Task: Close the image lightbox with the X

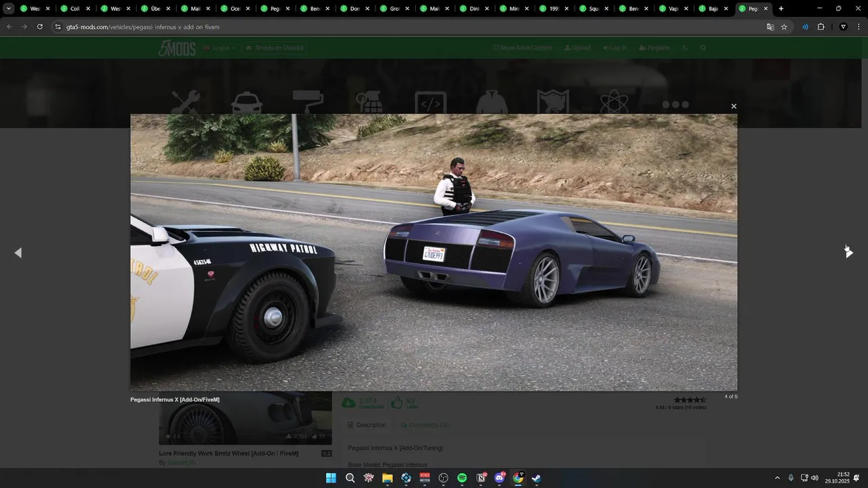Action: (x=733, y=106)
